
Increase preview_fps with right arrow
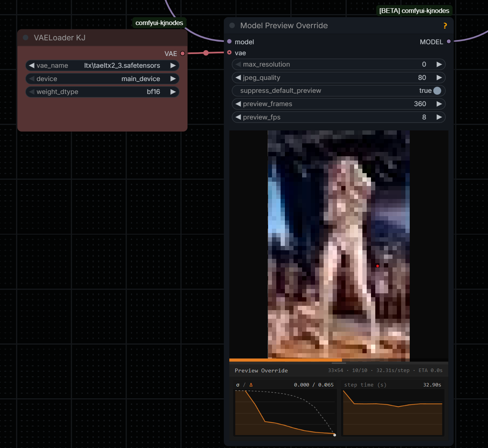439,117
